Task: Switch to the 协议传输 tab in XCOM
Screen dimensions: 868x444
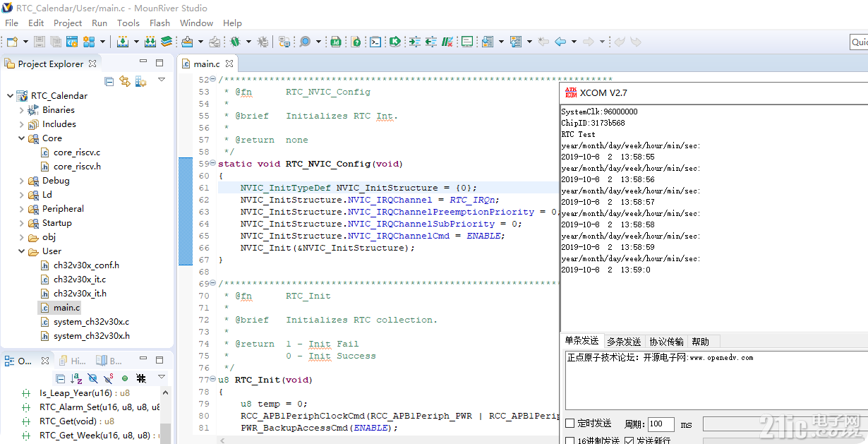Action: pos(666,342)
